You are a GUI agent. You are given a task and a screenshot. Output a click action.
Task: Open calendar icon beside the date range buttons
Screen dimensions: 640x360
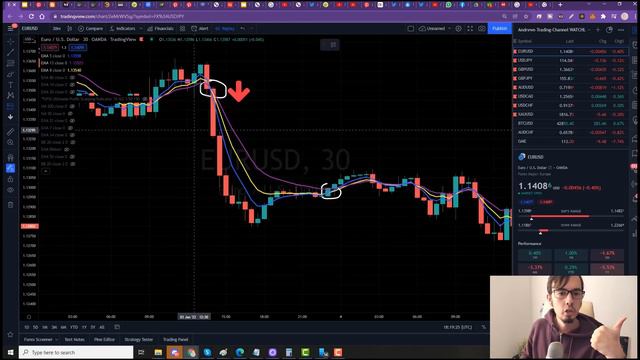pos(117,327)
